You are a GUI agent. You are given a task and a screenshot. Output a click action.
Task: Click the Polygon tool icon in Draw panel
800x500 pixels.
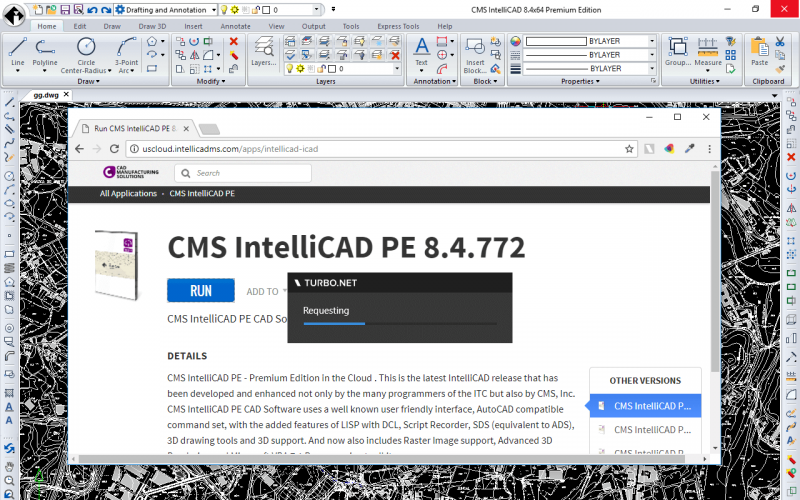(152, 41)
